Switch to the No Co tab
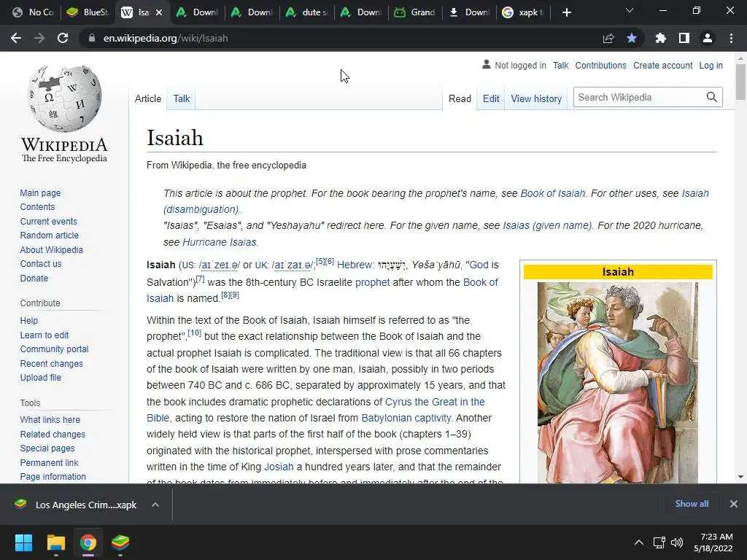The height and width of the screenshot is (560, 747). coord(34,12)
